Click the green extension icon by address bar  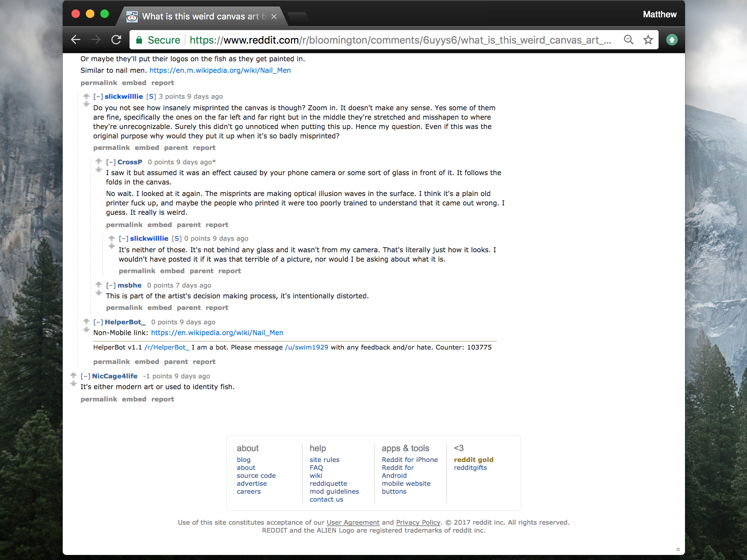click(672, 40)
